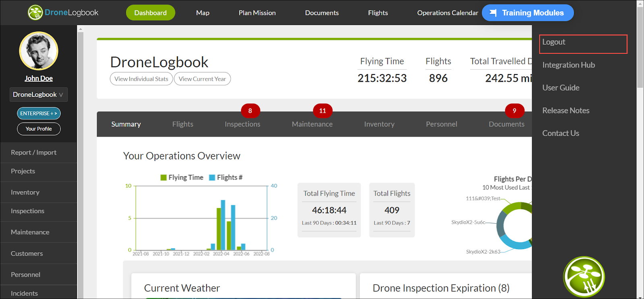Open Documents in the top navigation
The width and height of the screenshot is (644, 299).
pos(322,13)
